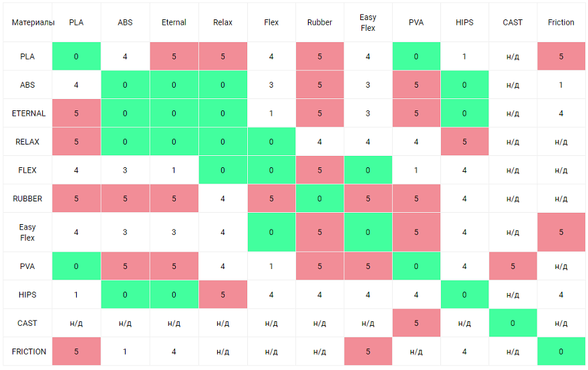
Task: Select red cell in HIPS row, Relax column
Action: click(223, 294)
